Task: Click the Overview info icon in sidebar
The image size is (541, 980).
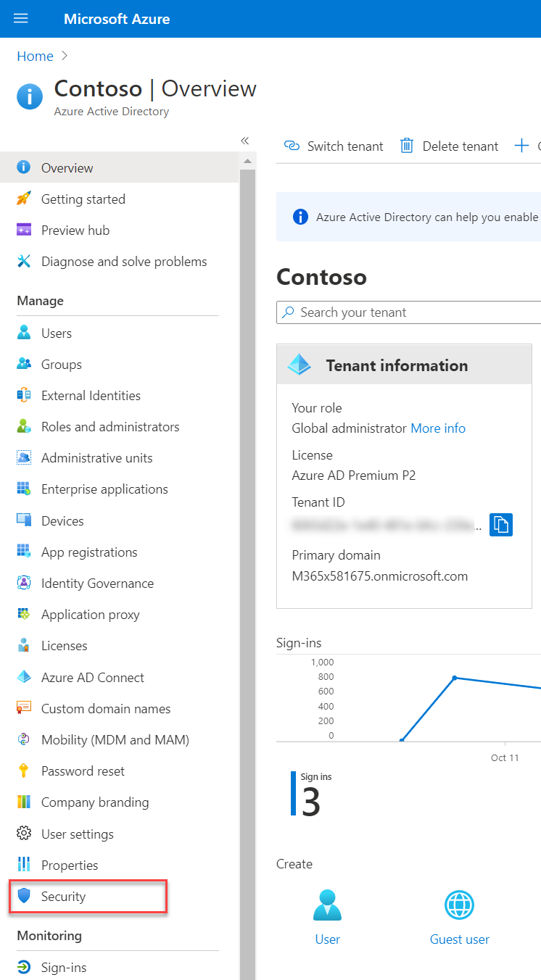Action: [x=24, y=167]
